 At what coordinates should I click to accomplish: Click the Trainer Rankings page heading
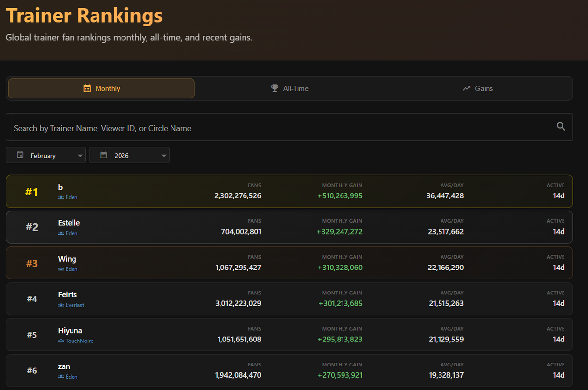pyautogui.click(x=84, y=15)
